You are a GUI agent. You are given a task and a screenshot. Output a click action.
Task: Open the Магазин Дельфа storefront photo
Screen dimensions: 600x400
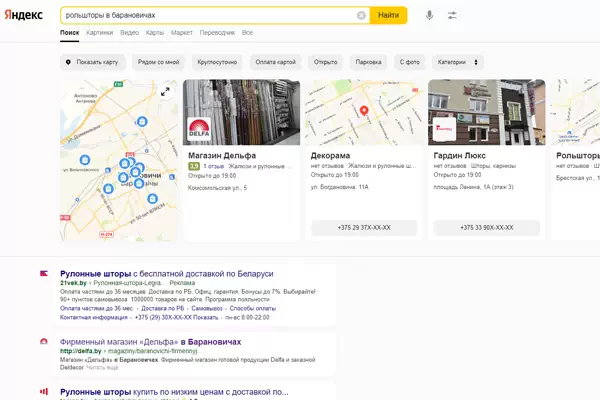click(243, 113)
